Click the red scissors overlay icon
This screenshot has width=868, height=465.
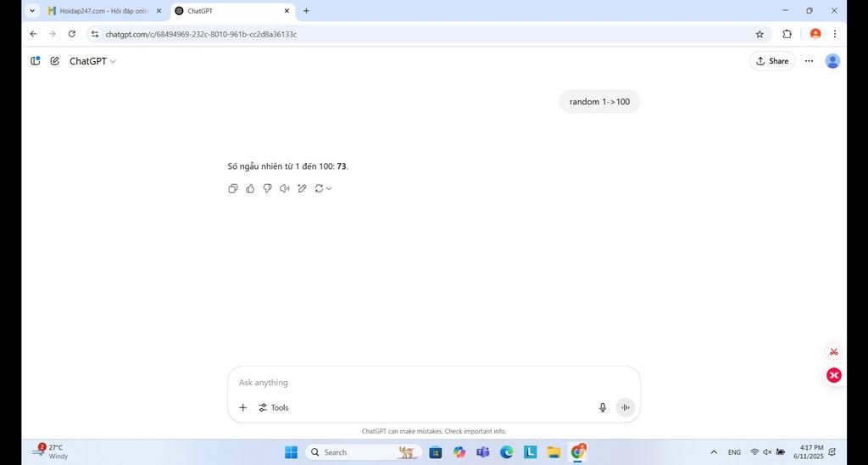click(x=834, y=351)
